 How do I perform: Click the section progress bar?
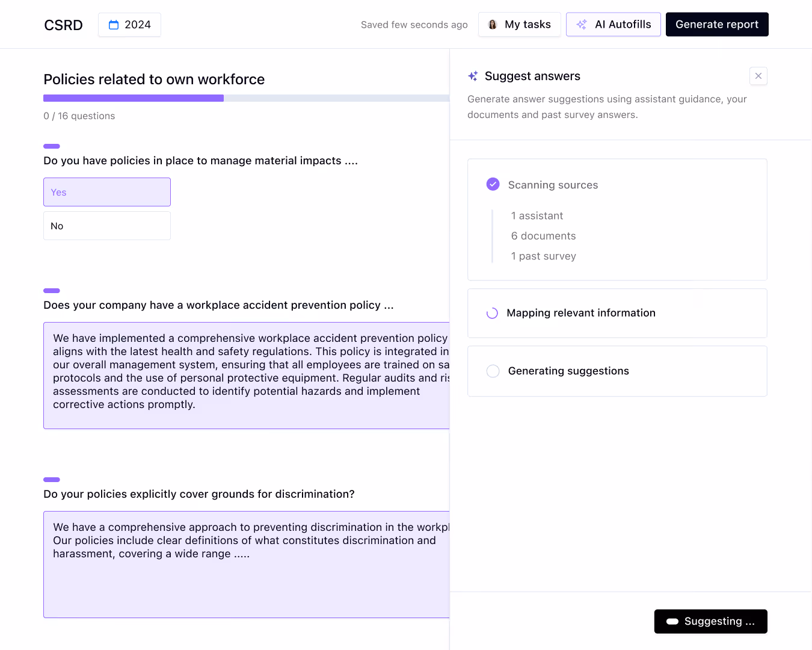pos(247,98)
